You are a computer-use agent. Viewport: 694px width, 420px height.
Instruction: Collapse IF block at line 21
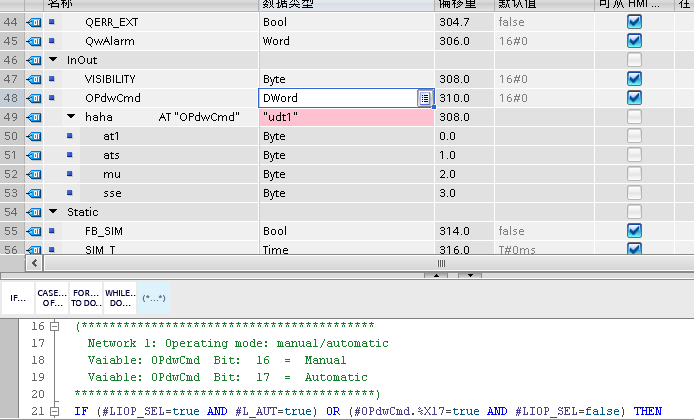pos(54,412)
